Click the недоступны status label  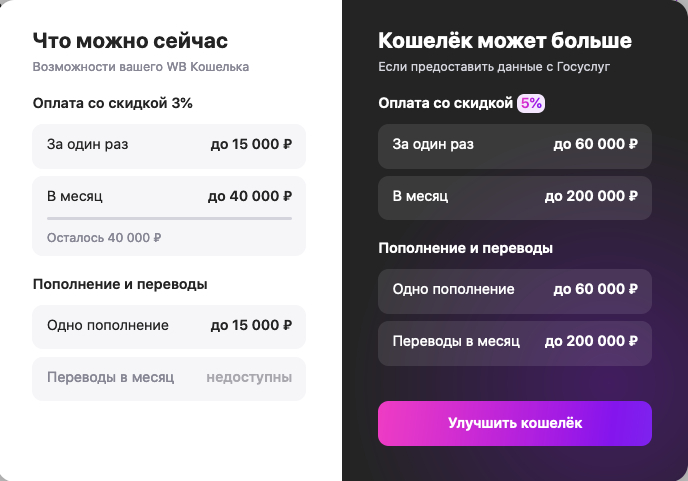(x=249, y=378)
